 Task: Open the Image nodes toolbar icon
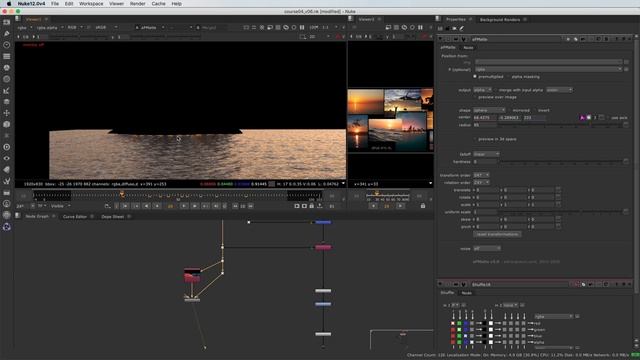(7, 22)
